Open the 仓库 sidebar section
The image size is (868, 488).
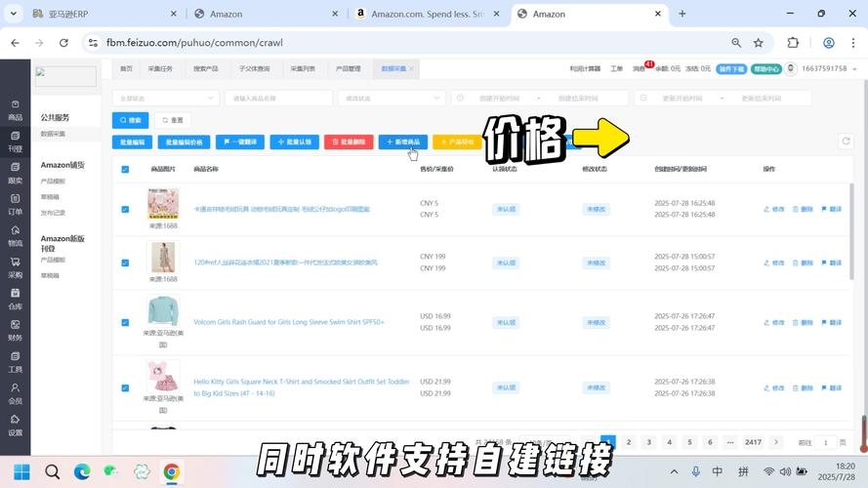[x=15, y=300]
